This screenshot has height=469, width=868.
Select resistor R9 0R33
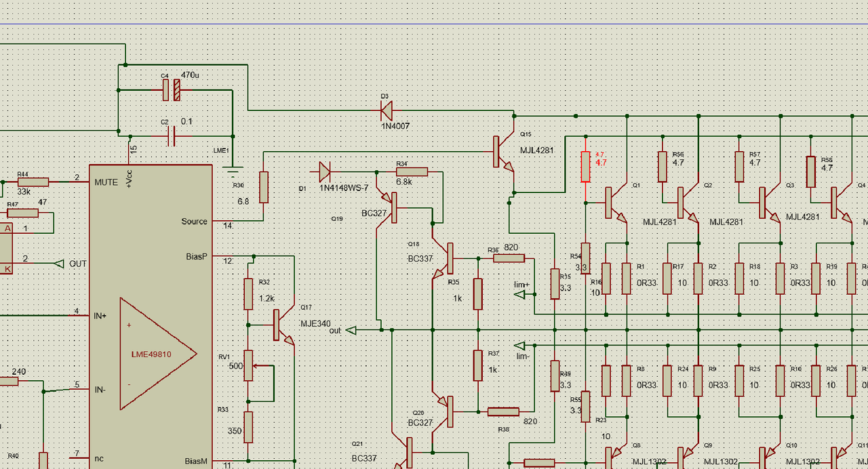click(698, 380)
